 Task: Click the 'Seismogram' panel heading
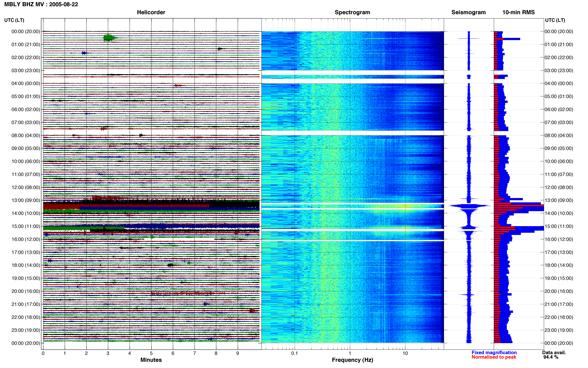click(x=468, y=12)
